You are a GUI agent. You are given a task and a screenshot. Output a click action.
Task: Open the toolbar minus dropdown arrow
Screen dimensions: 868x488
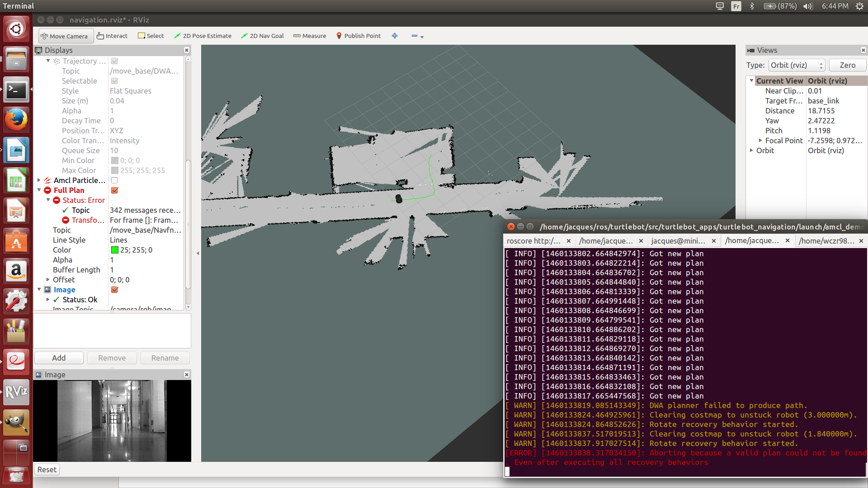(422, 37)
